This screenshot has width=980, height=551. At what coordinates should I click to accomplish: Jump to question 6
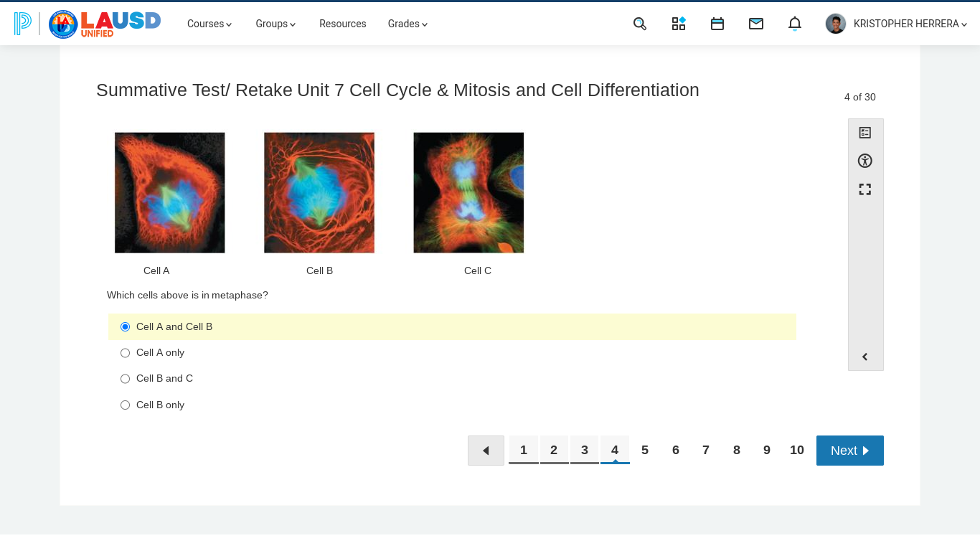point(676,450)
